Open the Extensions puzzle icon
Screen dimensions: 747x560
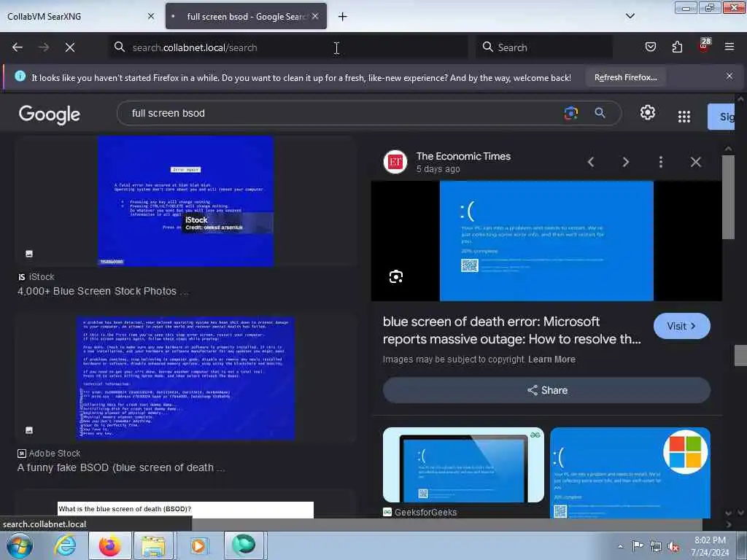pos(677,47)
